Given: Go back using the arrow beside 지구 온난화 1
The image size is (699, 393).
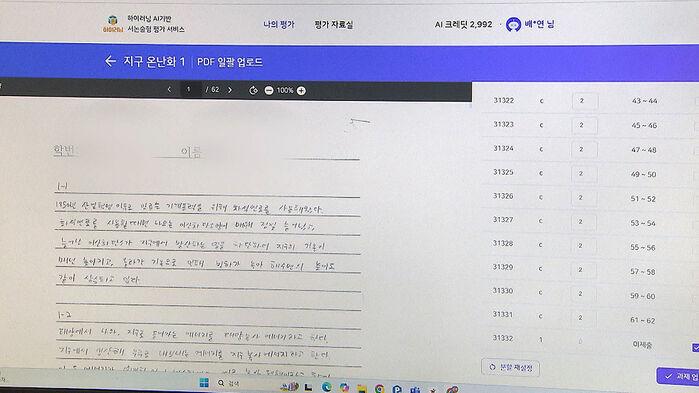Looking at the screenshot, I should (110, 61).
